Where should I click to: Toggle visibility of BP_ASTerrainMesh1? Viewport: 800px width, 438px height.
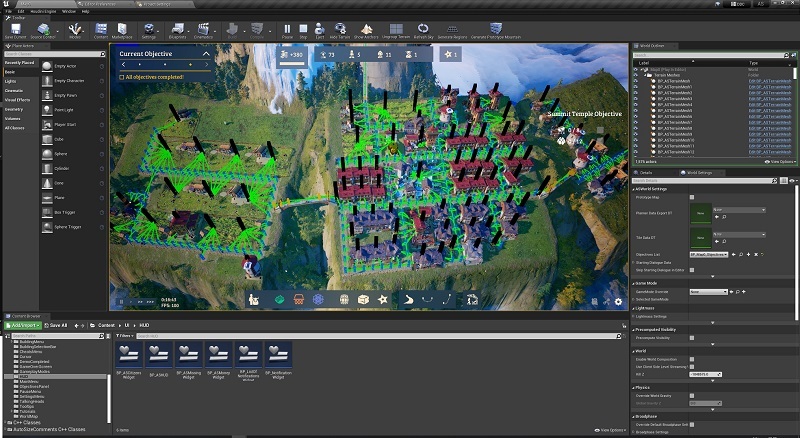636,87
